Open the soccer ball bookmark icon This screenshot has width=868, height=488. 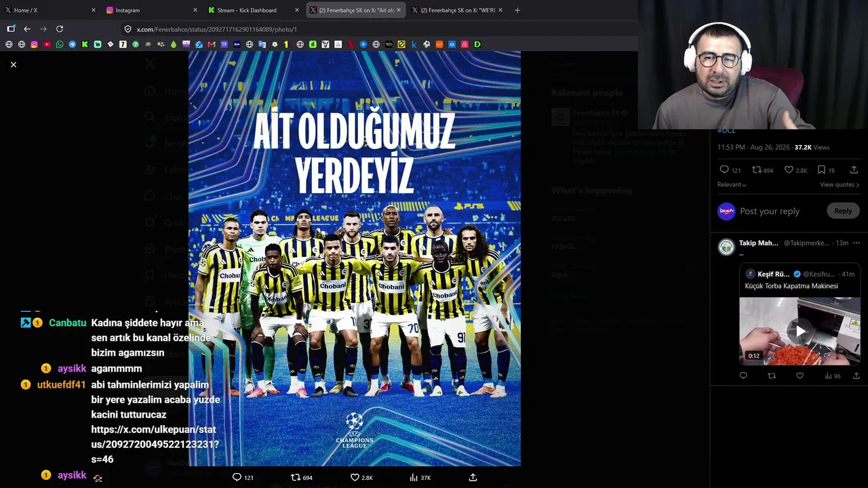(x=427, y=44)
